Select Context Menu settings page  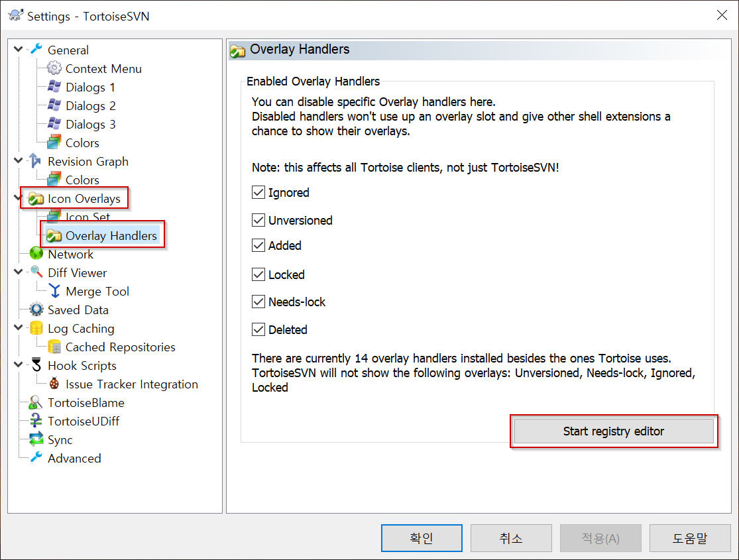[103, 69]
